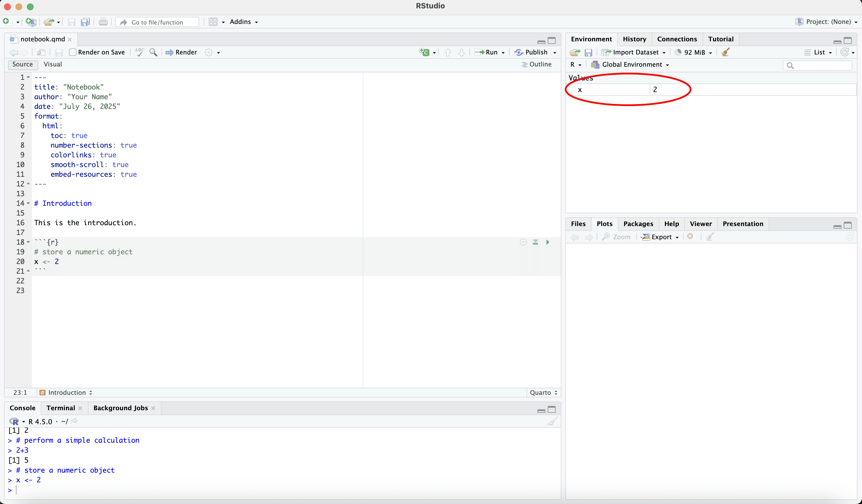Click the run current chunk play icon
This screenshot has width=862, height=504.
tap(548, 242)
